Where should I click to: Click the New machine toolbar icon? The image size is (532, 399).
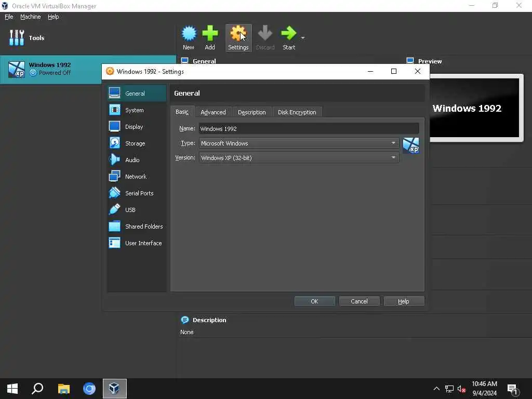pyautogui.click(x=189, y=37)
